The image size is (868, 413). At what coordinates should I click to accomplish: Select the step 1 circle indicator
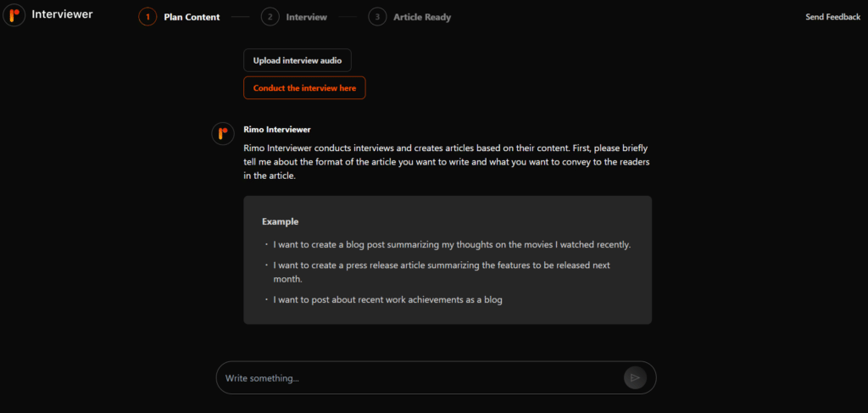147,17
